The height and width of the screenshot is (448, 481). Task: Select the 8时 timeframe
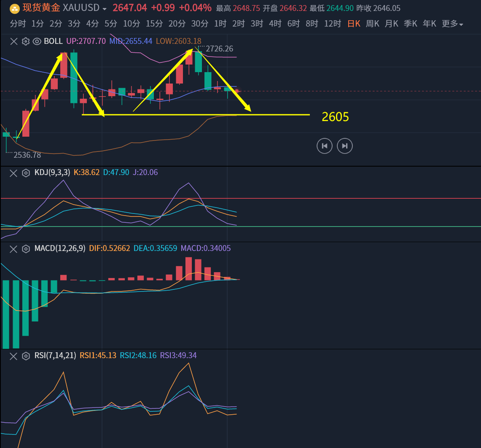[312, 24]
